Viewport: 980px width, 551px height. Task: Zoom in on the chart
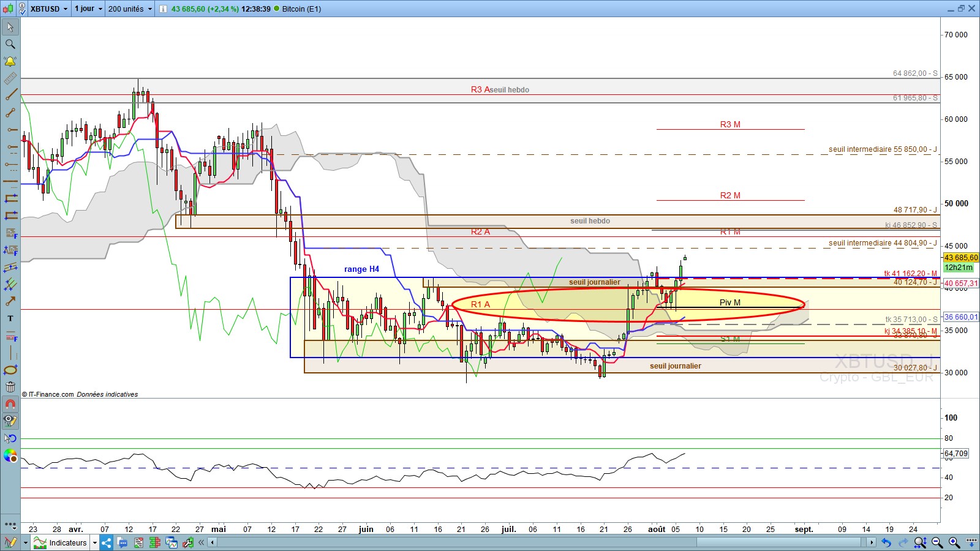[x=954, y=542]
